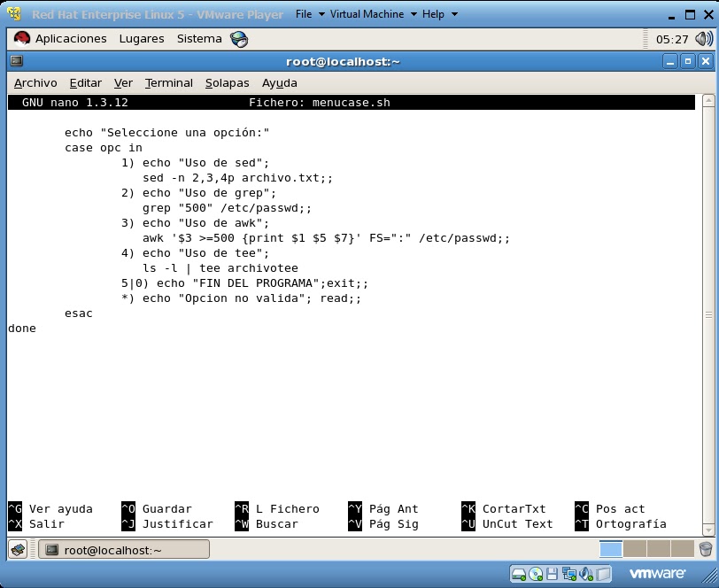This screenshot has height=588, width=719.
Task: Click the show desktop icon in bottom panel
Action: [19, 549]
